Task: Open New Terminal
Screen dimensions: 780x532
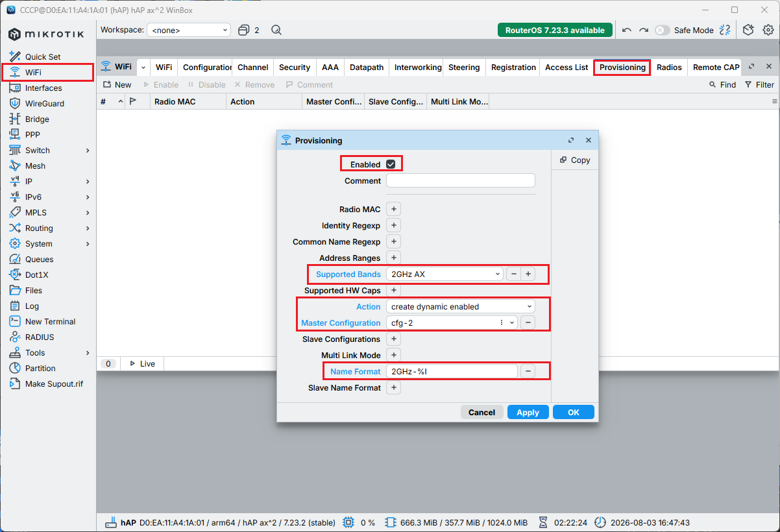Action: point(50,322)
